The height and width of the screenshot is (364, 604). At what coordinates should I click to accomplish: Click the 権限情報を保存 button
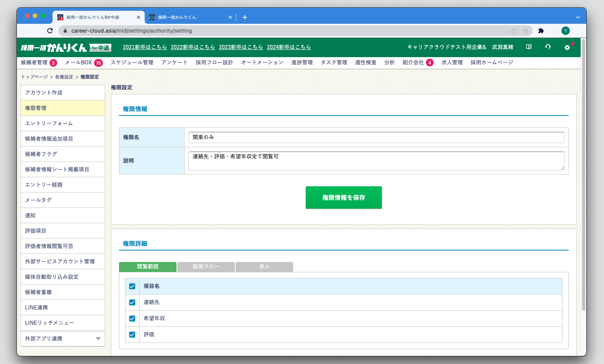pyautogui.click(x=343, y=198)
